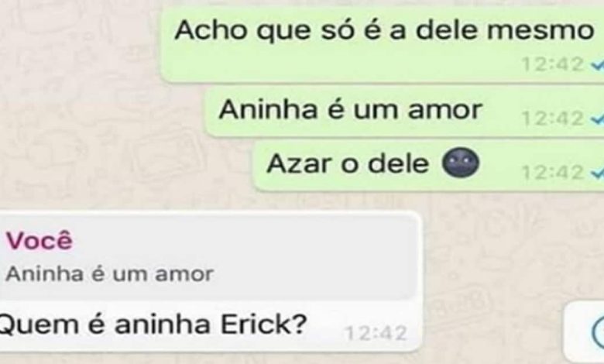Click the 12:42 timestamp on first sent message
604x364 pixels.
(553, 64)
